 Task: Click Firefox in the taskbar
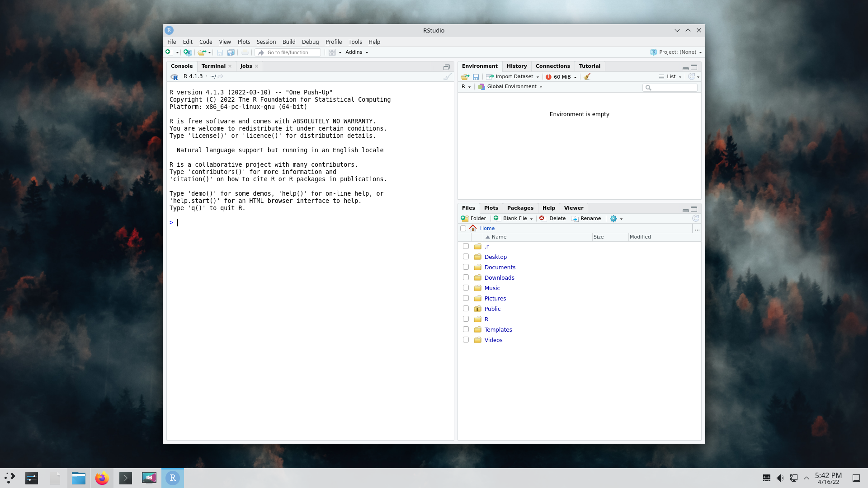coord(102,478)
